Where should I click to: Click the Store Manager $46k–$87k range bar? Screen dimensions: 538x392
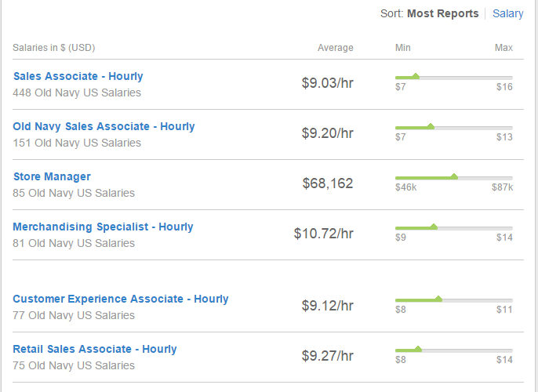[453, 177]
